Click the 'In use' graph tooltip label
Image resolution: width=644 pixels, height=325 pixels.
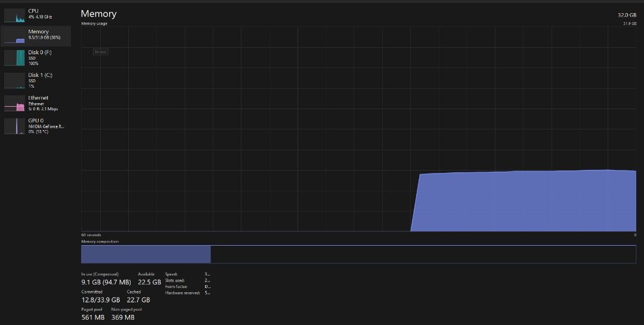point(100,52)
